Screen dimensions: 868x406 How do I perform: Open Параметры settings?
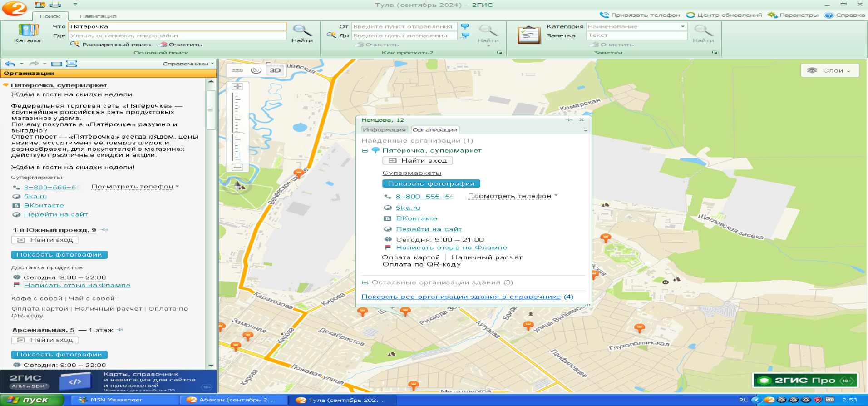click(793, 15)
